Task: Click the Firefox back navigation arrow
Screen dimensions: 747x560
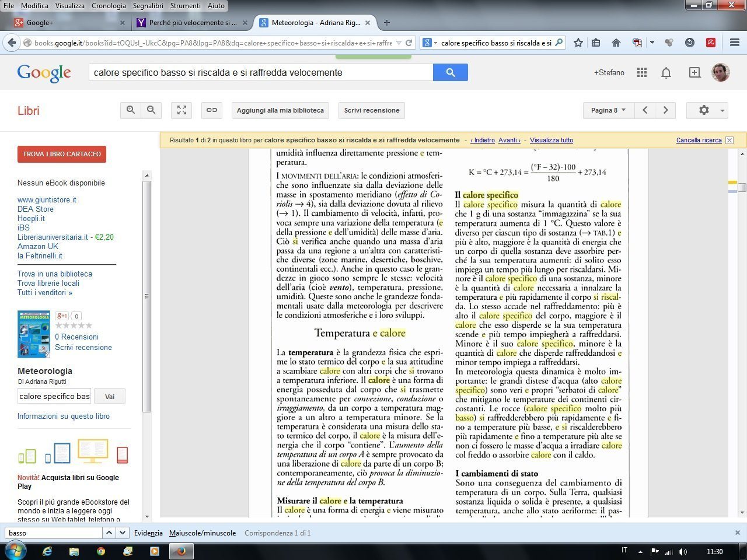Action: pos(11,43)
